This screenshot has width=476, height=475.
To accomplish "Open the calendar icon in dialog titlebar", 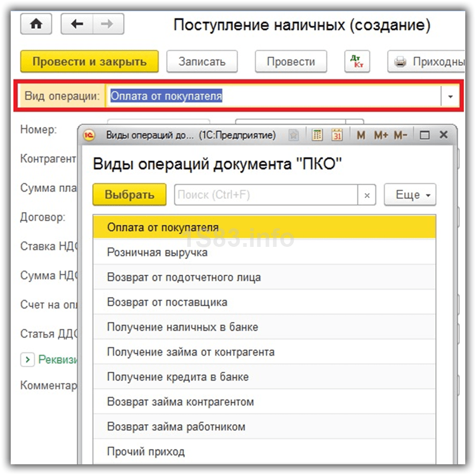I will [337, 135].
